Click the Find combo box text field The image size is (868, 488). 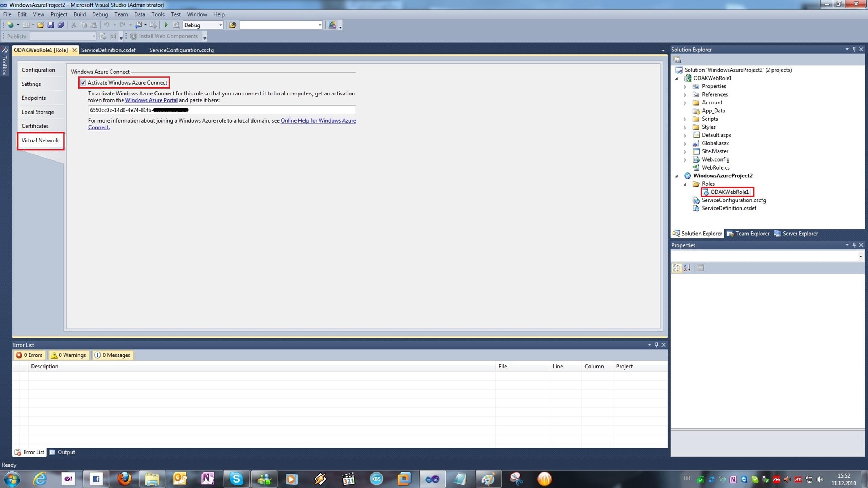pos(278,25)
